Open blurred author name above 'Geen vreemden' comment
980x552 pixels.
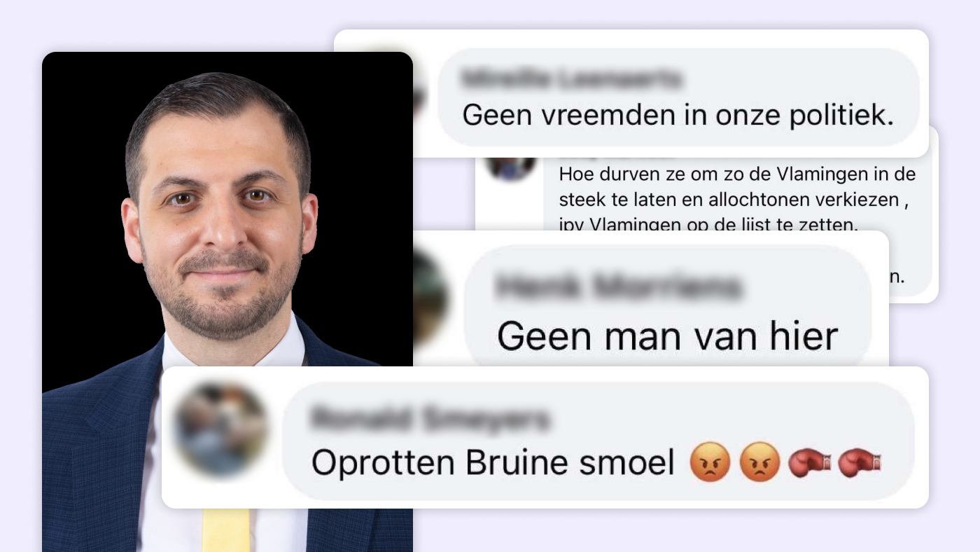[572, 80]
